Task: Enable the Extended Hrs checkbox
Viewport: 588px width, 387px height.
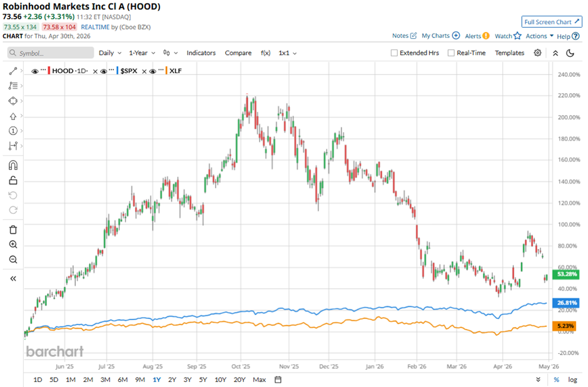Action: pos(394,53)
